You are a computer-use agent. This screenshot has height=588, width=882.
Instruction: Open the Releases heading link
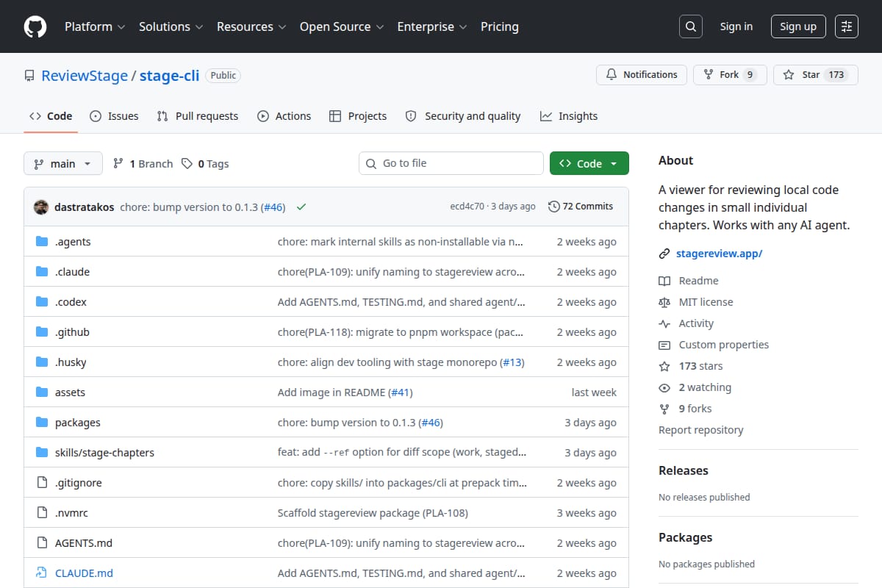click(x=684, y=470)
